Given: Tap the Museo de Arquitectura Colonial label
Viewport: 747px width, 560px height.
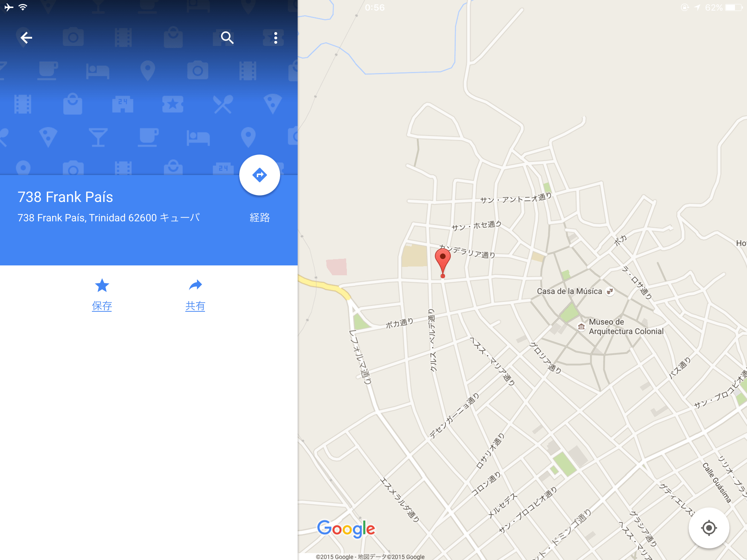Looking at the screenshot, I should point(626,327).
